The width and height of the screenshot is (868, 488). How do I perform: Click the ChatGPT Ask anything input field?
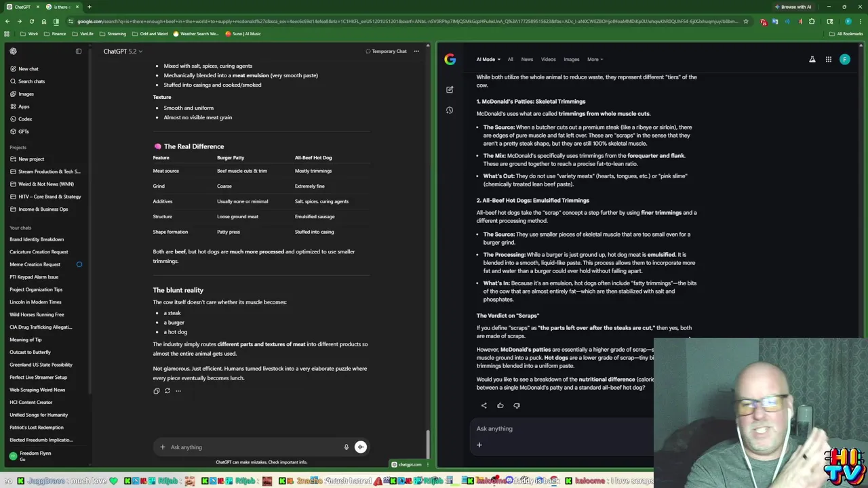tap(254, 447)
